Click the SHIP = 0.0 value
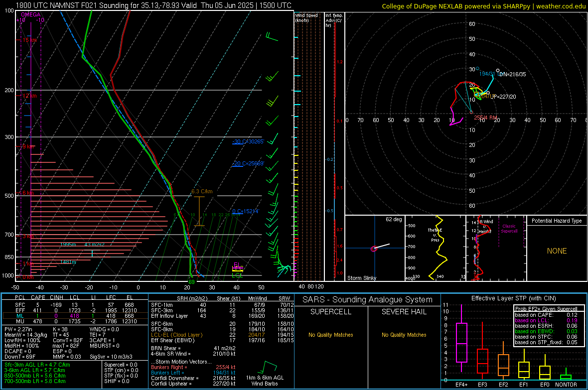588x390 pixels. point(117,381)
